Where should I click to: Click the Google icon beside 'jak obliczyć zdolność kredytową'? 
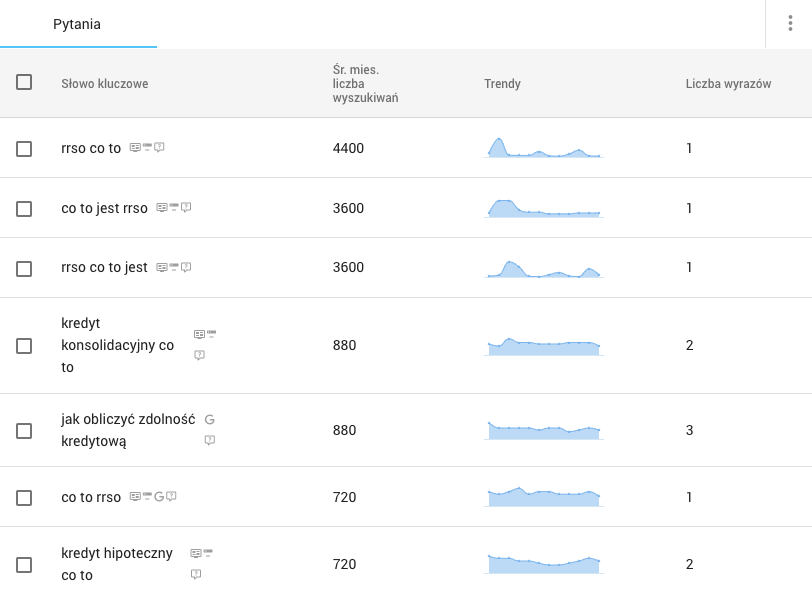coord(209,420)
